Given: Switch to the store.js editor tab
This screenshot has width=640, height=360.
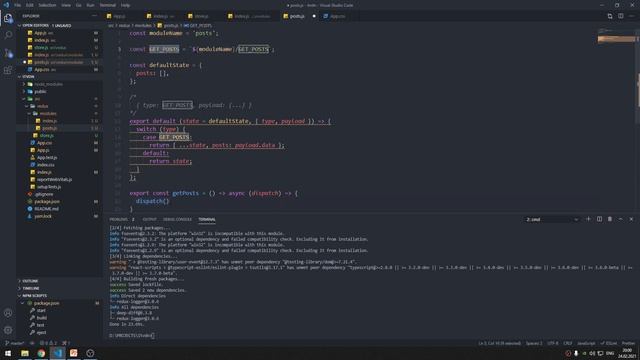Looking at the screenshot, I should [201, 16].
